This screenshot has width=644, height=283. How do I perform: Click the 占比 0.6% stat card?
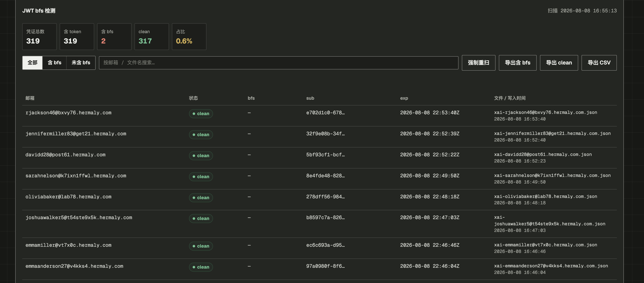point(189,37)
